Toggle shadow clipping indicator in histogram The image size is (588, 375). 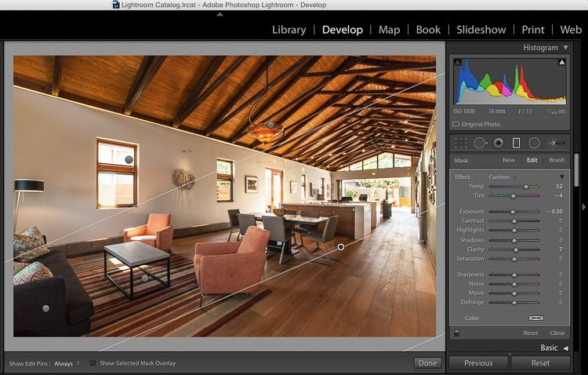457,62
